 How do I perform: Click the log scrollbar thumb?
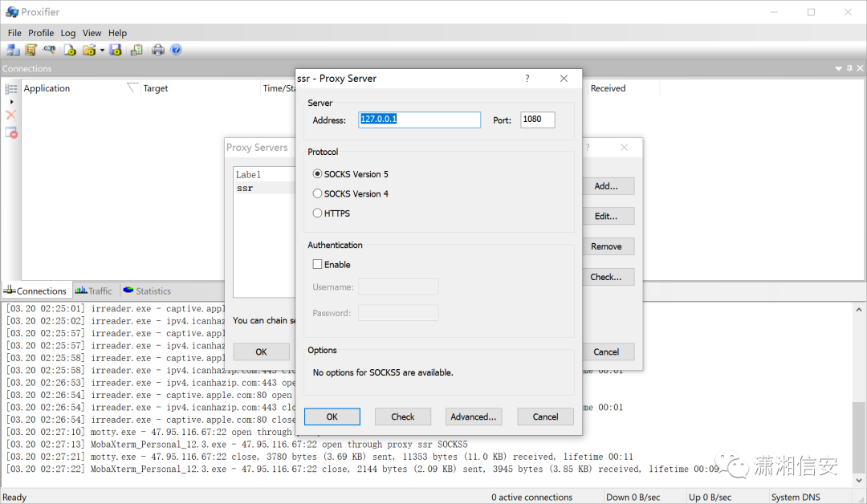pos(859,436)
